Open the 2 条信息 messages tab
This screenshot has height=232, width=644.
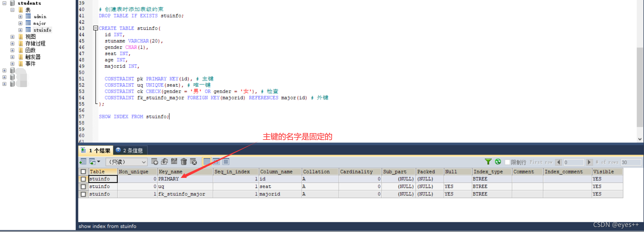pos(130,150)
